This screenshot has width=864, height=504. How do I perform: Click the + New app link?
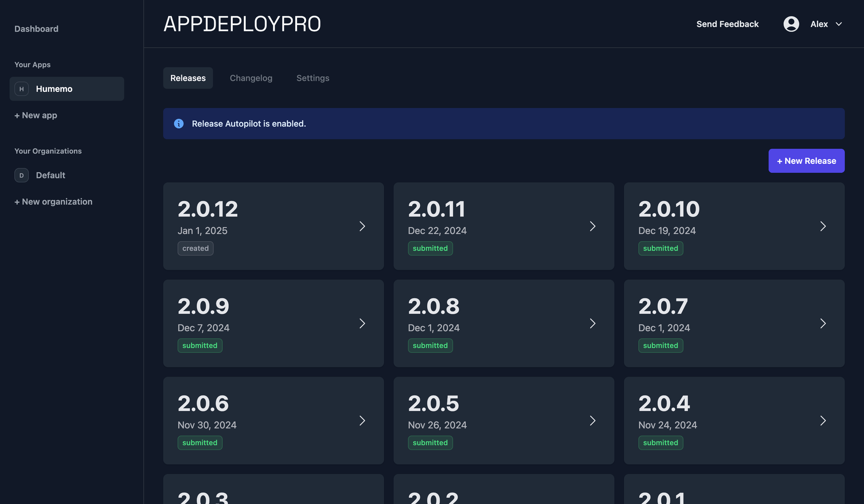36,115
